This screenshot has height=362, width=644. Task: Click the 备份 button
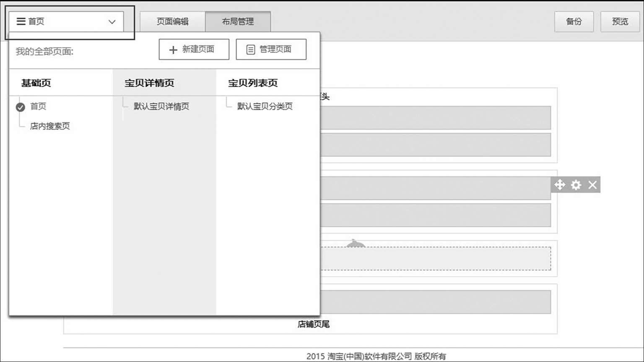574,22
